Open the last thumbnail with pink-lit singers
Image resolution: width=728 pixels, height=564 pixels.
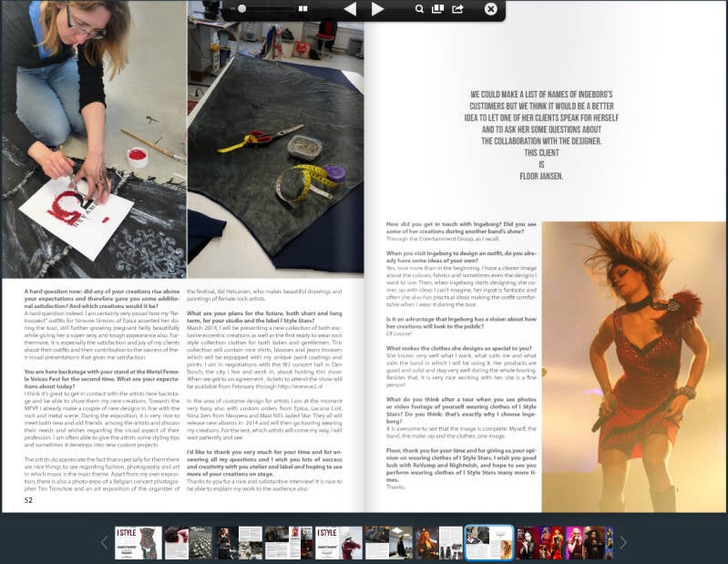[590, 543]
